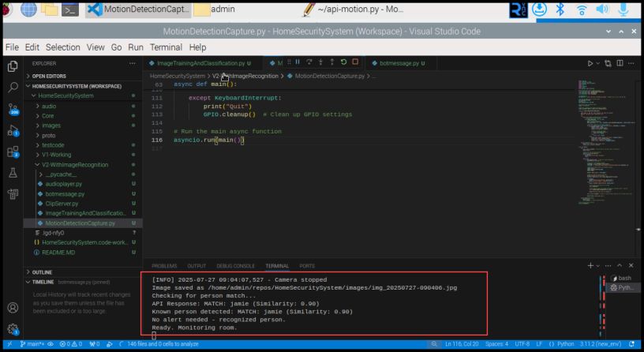Image resolution: width=644 pixels, height=352 pixels.
Task: Open the Search view in activity bar
Action: click(x=13, y=87)
